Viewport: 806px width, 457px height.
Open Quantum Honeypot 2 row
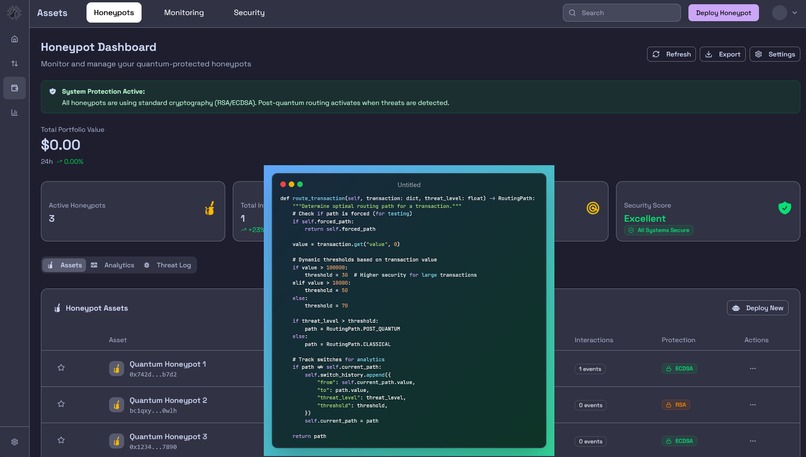420,405
